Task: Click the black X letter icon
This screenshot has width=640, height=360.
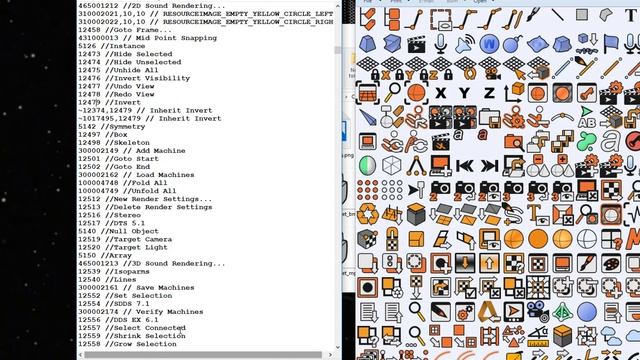Action: pyautogui.click(x=440, y=93)
